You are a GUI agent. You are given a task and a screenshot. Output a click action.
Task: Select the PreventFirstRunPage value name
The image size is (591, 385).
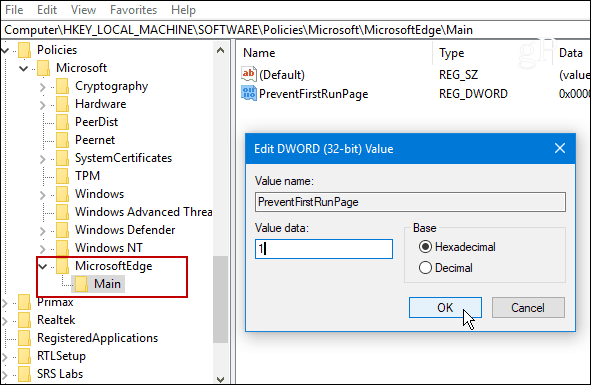click(313, 94)
